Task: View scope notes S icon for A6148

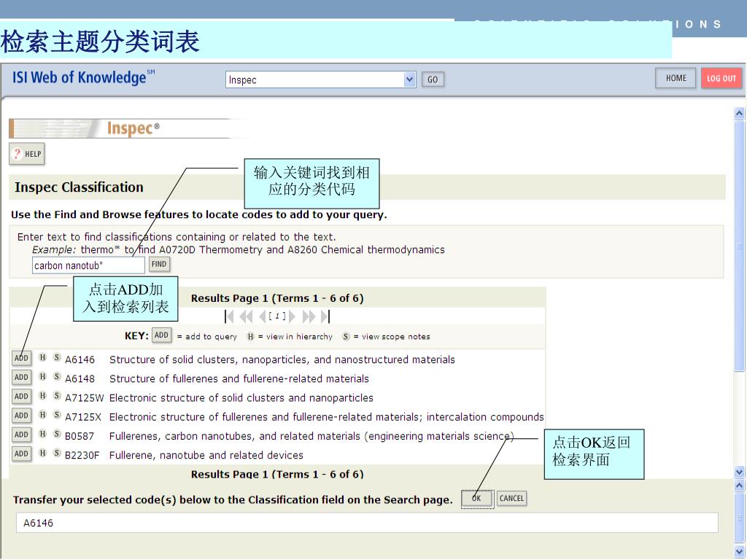Action: coord(57,377)
